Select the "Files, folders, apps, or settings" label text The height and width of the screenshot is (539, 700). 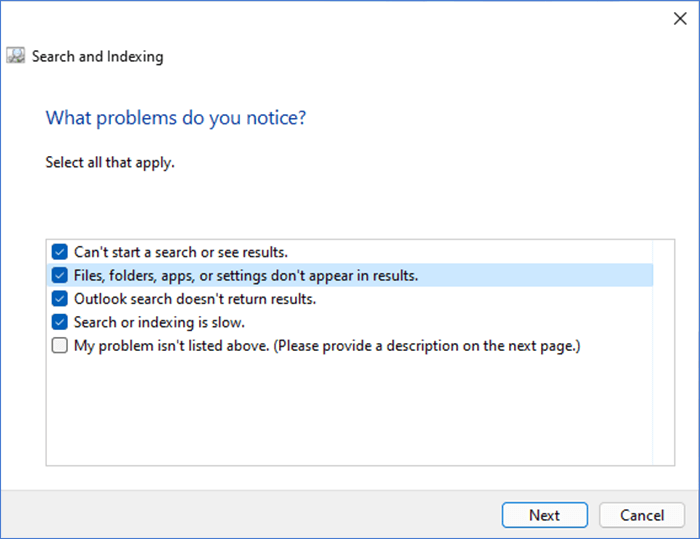(x=246, y=275)
